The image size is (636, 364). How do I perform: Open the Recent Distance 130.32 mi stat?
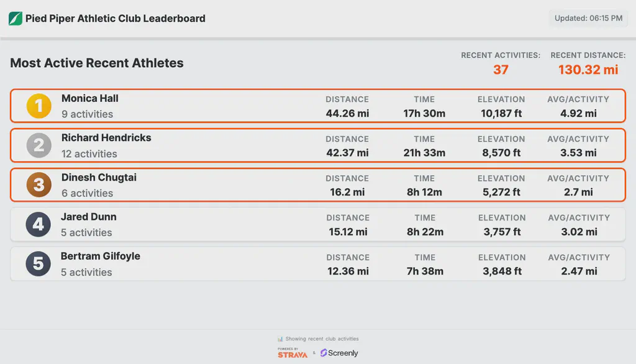point(588,63)
